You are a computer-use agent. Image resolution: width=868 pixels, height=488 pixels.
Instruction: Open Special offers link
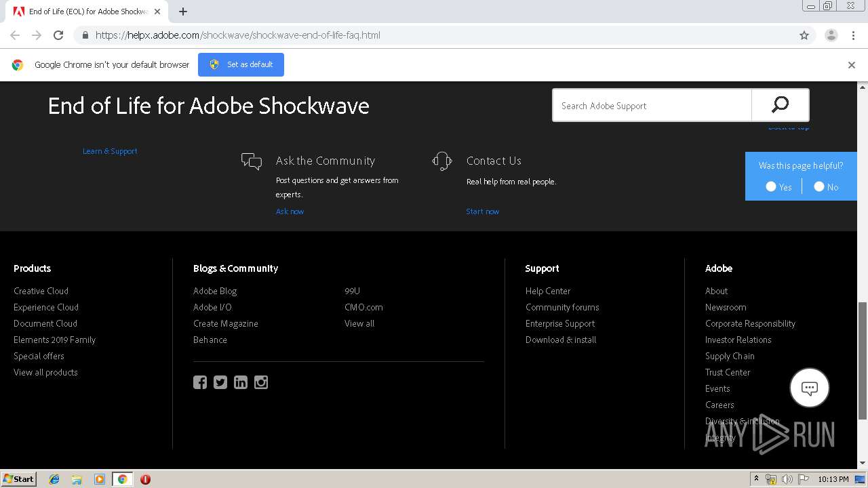coord(39,356)
